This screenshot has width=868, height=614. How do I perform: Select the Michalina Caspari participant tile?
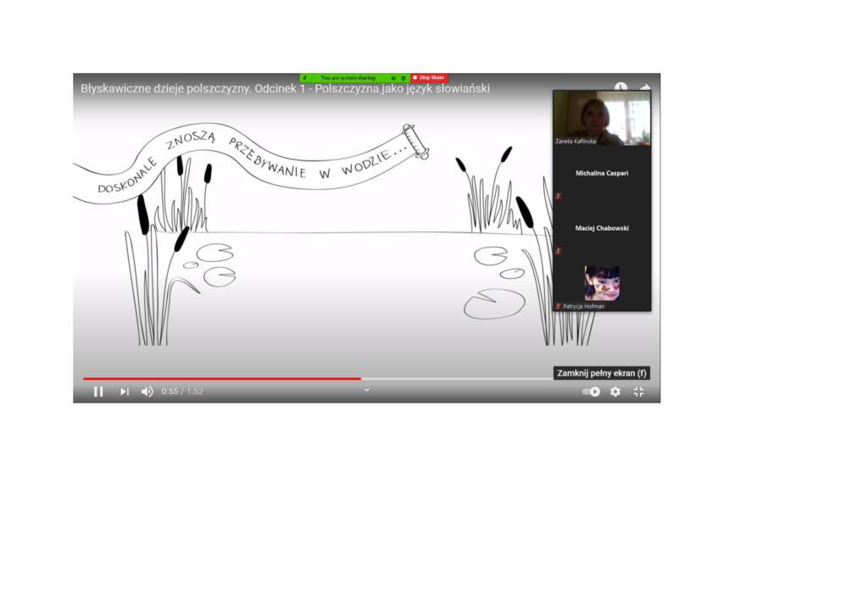click(602, 173)
